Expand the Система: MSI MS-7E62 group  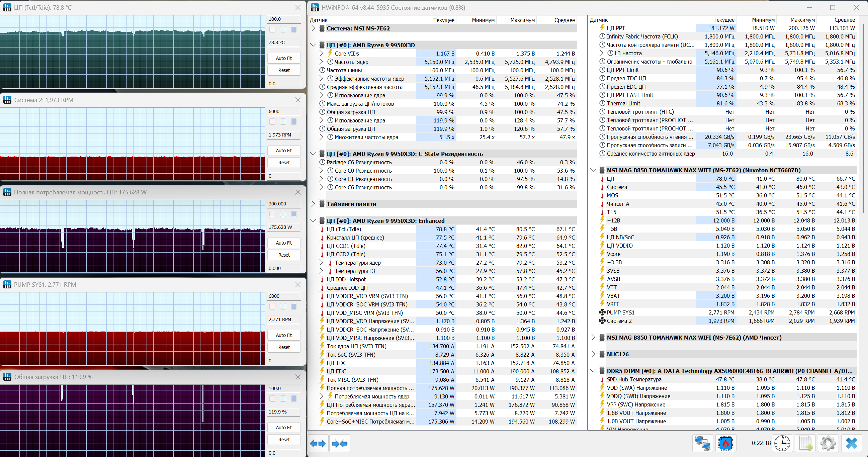[x=313, y=28]
